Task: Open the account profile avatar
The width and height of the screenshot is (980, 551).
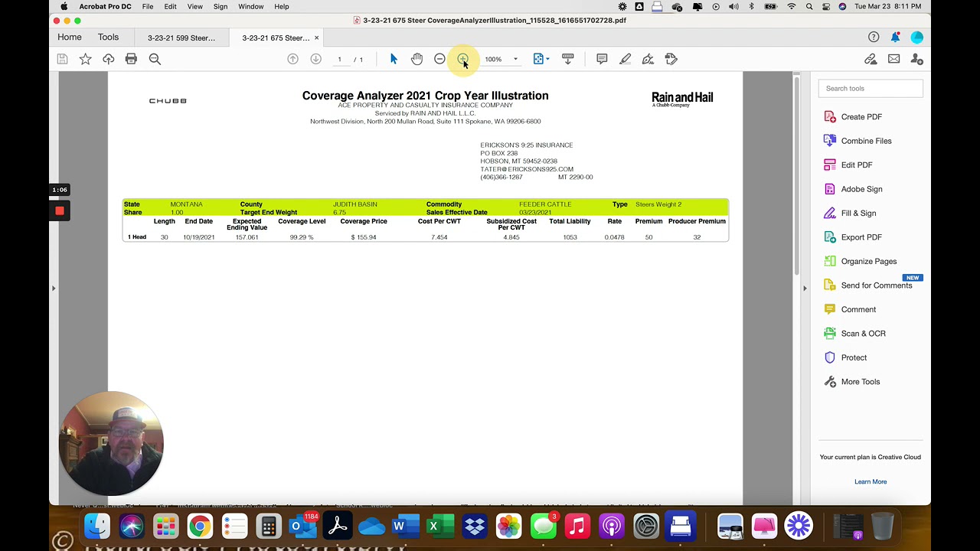Action: coord(916,37)
